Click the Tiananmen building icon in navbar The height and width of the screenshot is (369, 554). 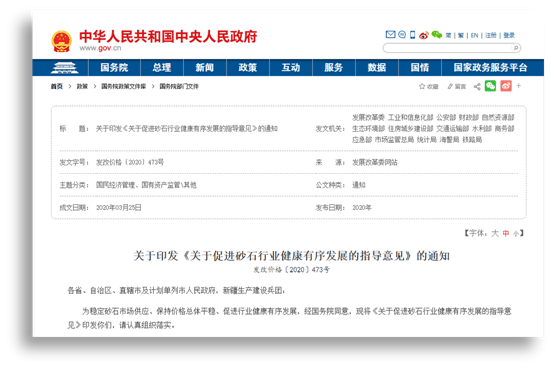[65, 68]
